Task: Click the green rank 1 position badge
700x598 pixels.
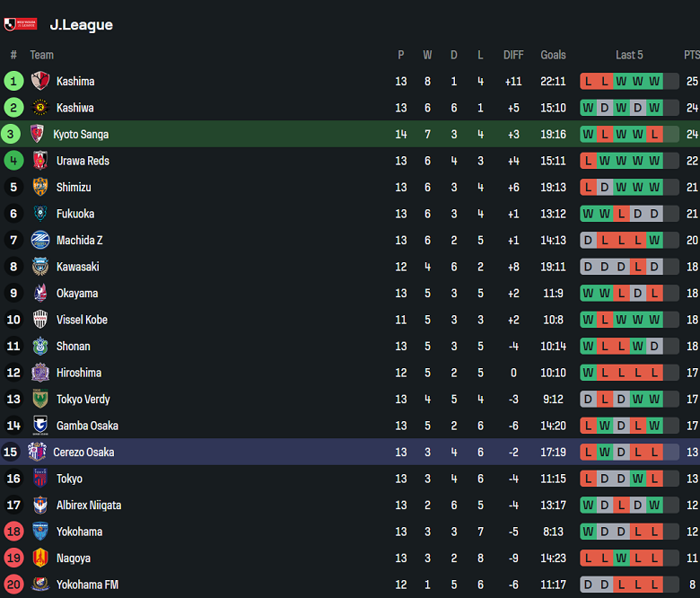Action: [13, 81]
